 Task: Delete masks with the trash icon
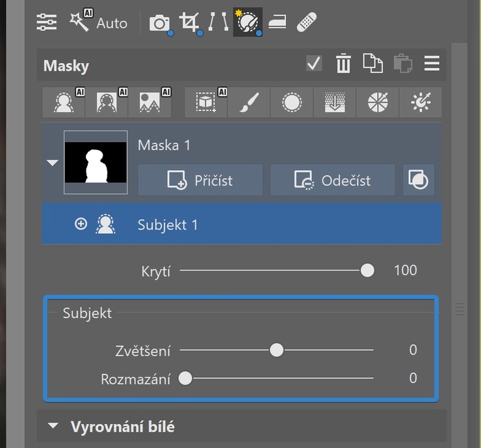pyautogui.click(x=343, y=64)
